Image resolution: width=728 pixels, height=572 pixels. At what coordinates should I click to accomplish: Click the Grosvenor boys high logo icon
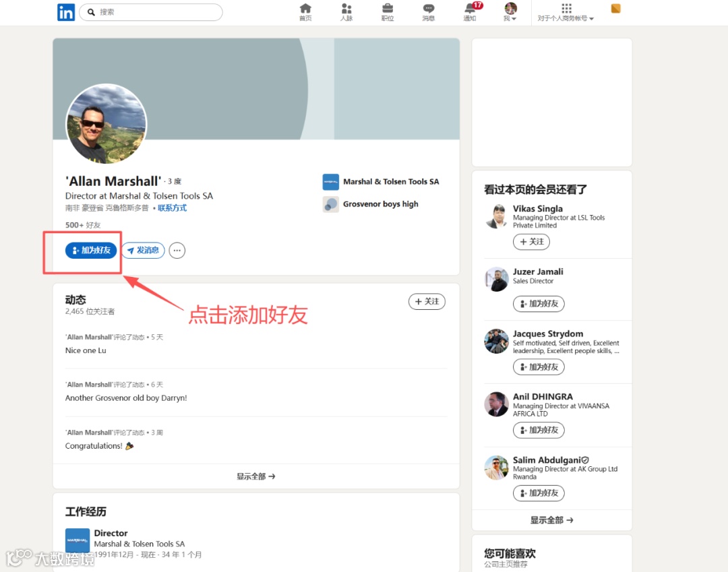coord(330,204)
